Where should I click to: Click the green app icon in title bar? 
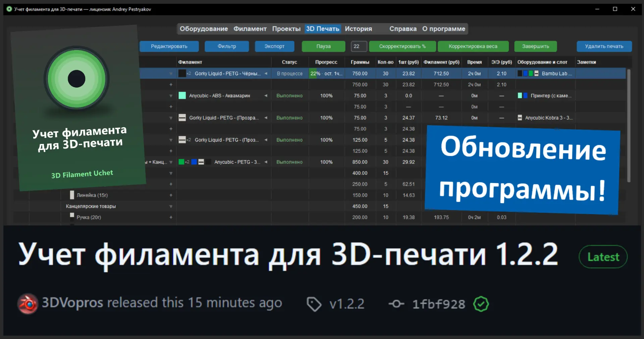tap(9, 9)
